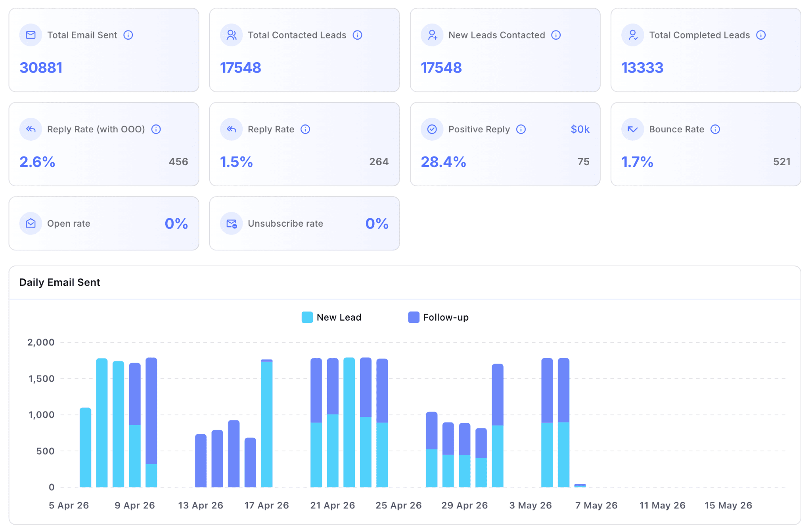This screenshot has height=531, width=812.
Task: Click the 30881 total emails value
Action: (x=41, y=68)
